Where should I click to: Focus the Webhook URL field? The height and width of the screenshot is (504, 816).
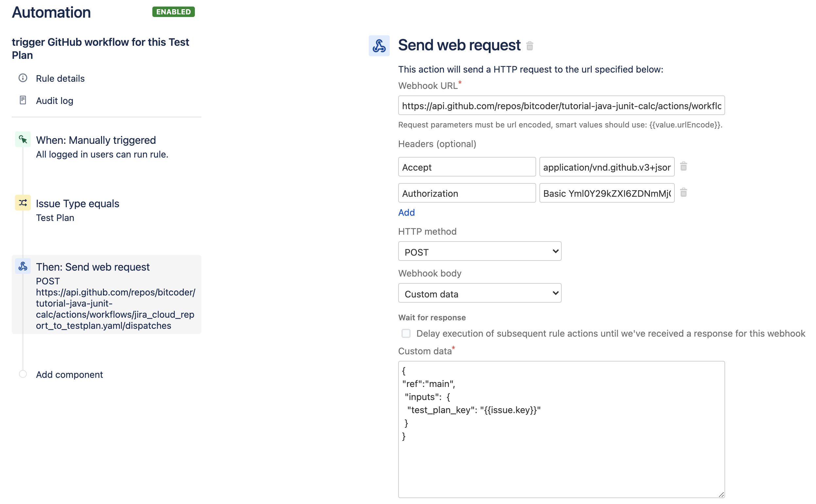click(x=561, y=106)
